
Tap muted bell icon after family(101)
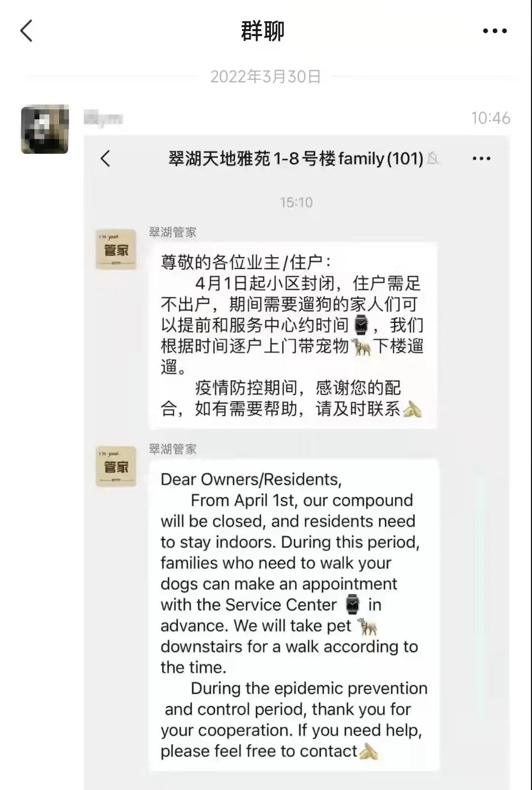pos(432,159)
